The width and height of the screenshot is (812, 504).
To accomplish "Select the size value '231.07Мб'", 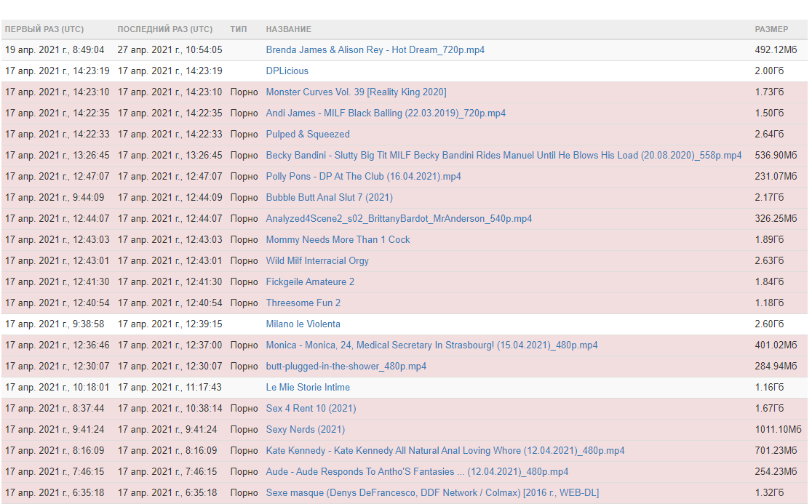I will (776, 177).
